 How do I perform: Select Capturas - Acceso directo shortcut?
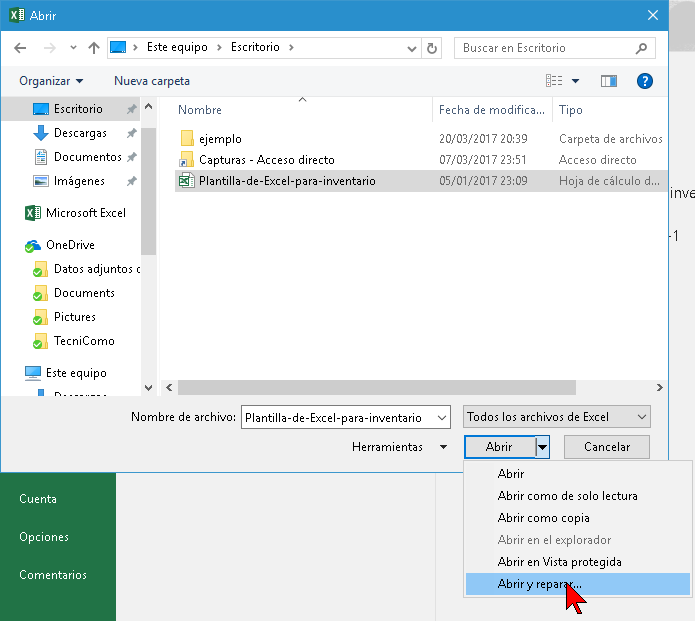[x=421, y=160]
